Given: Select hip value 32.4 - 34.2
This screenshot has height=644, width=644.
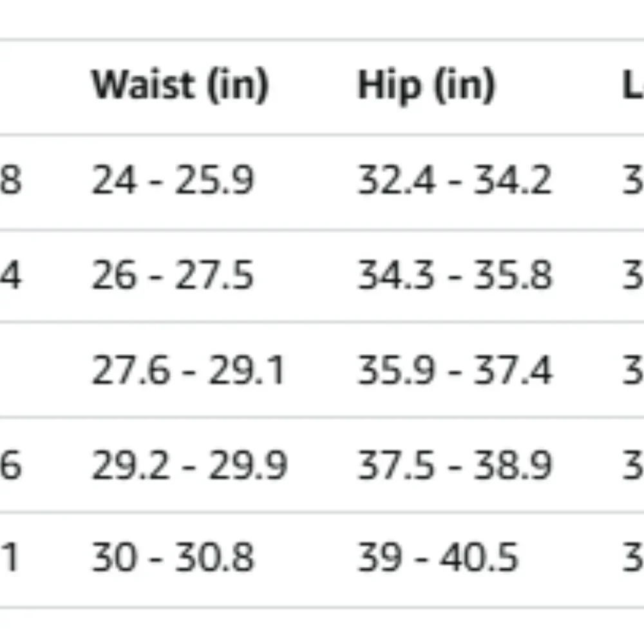Looking at the screenshot, I should [455, 180].
